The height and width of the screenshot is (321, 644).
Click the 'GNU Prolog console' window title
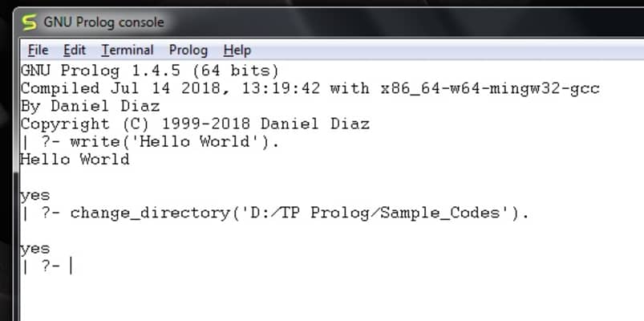(103, 22)
